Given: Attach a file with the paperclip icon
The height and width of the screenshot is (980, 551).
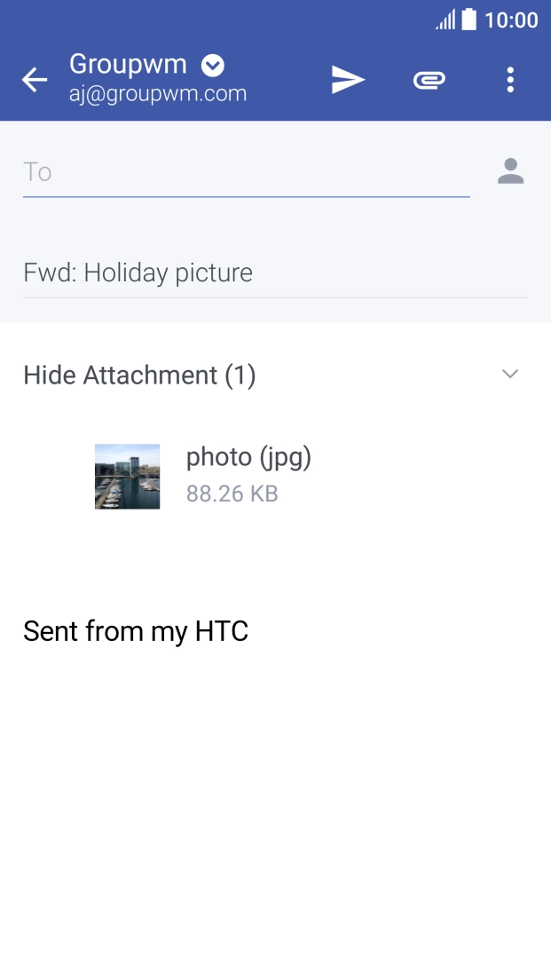Looking at the screenshot, I should [429, 80].
